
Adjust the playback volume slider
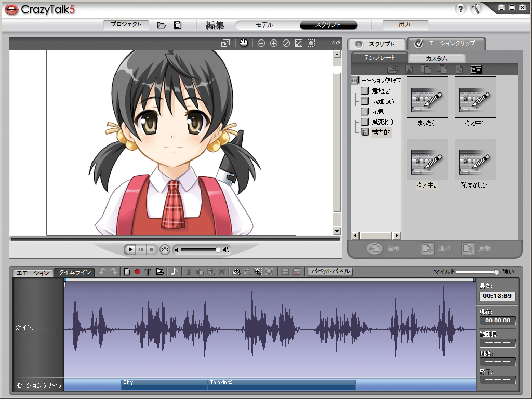pos(201,250)
